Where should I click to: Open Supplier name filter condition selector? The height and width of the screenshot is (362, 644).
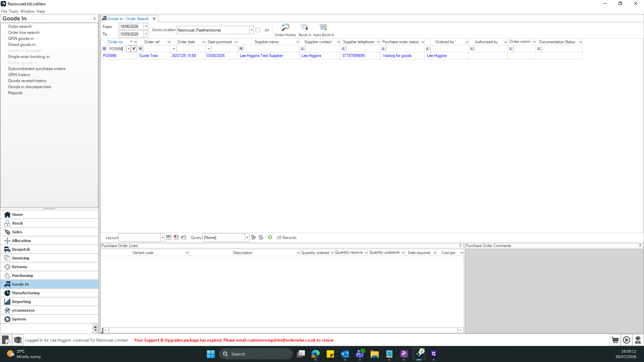(241, 49)
